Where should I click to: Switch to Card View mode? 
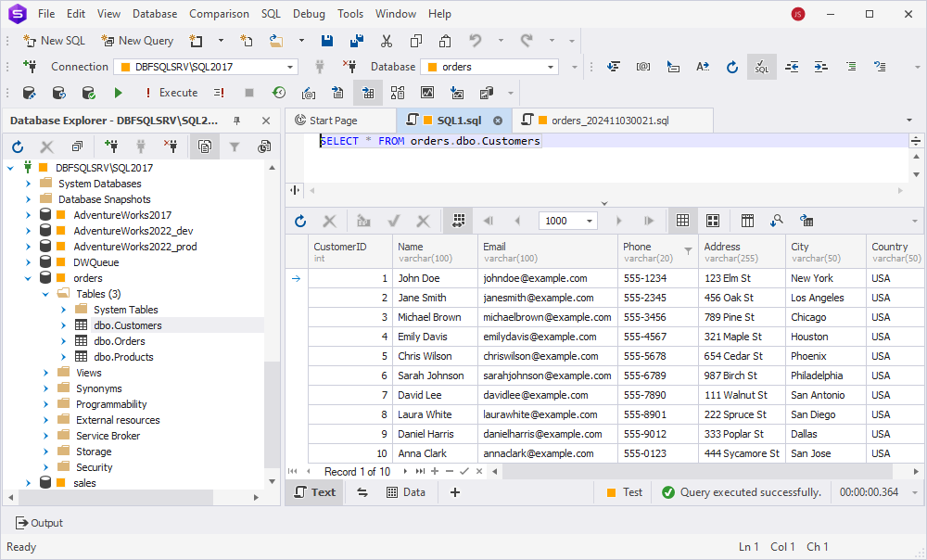click(713, 222)
